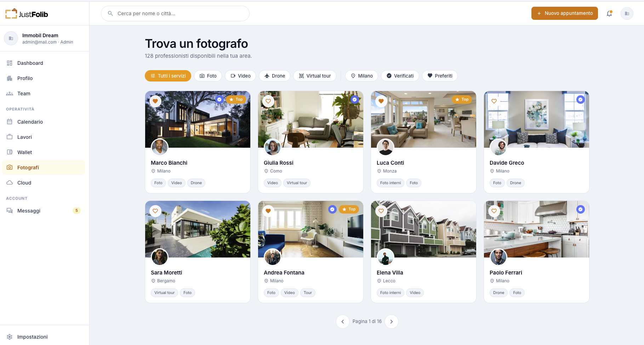Click the search magnifier icon
The height and width of the screenshot is (345, 644).
[x=110, y=13]
